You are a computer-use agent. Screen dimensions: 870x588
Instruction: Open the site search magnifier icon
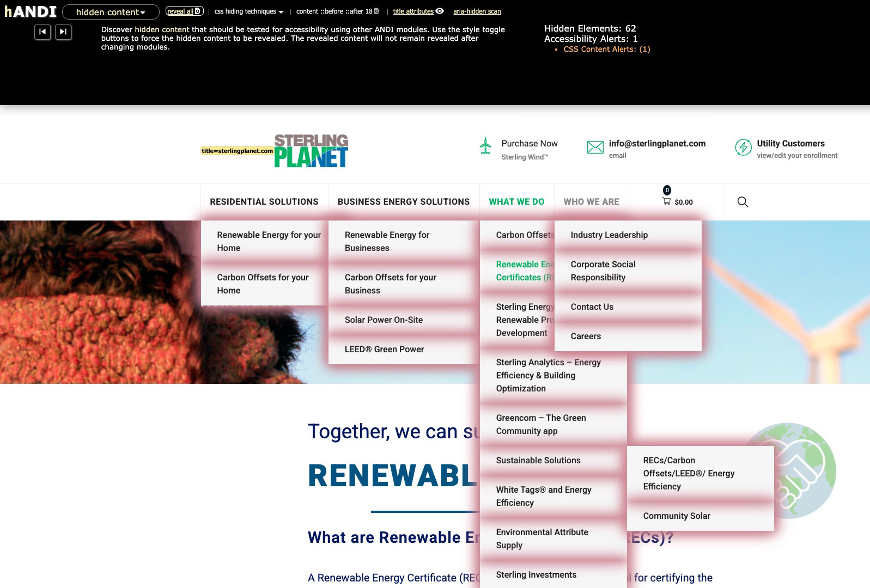(x=742, y=202)
